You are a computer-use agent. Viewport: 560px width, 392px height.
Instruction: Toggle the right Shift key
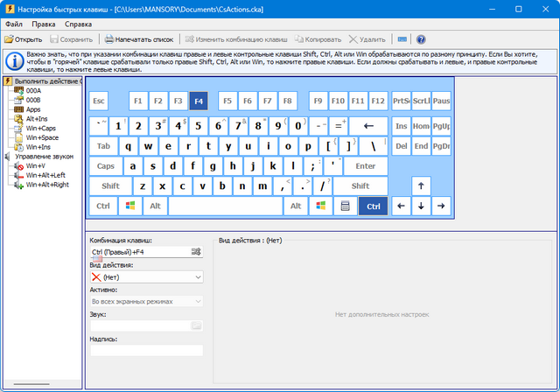click(x=360, y=186)
